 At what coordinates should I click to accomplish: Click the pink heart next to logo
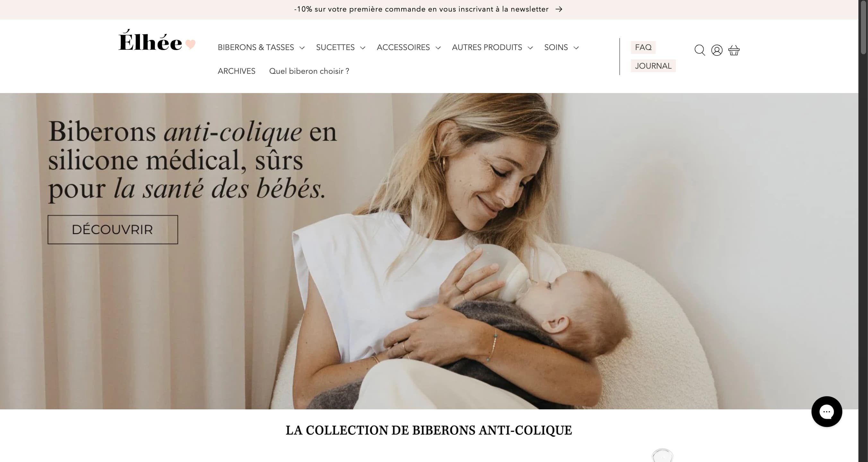(x=190, y=45)
